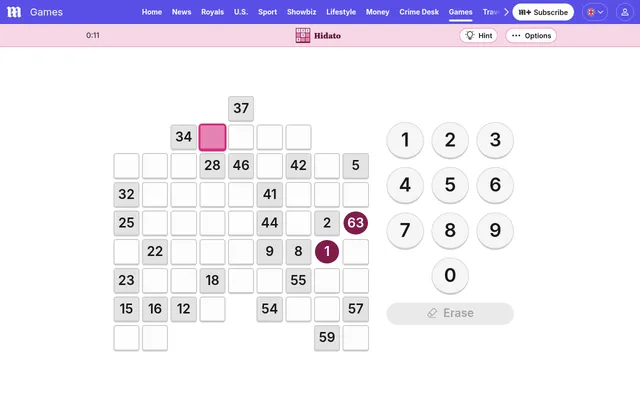
Task: Open the user account profile icon
Action: coord(624,12)
